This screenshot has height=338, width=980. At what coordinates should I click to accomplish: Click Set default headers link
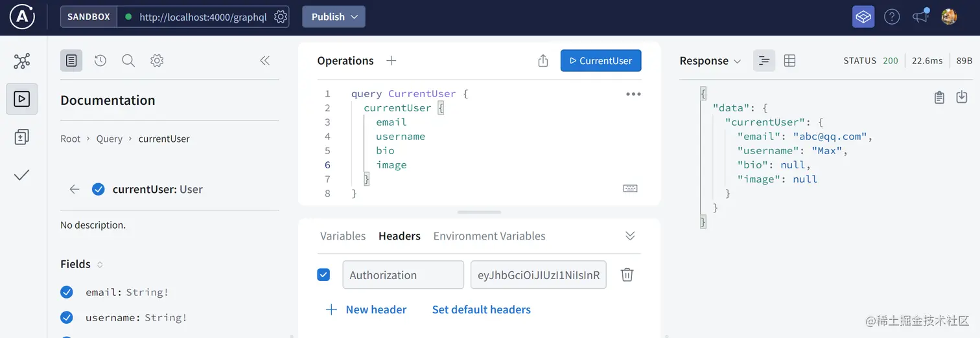[482, 310]
